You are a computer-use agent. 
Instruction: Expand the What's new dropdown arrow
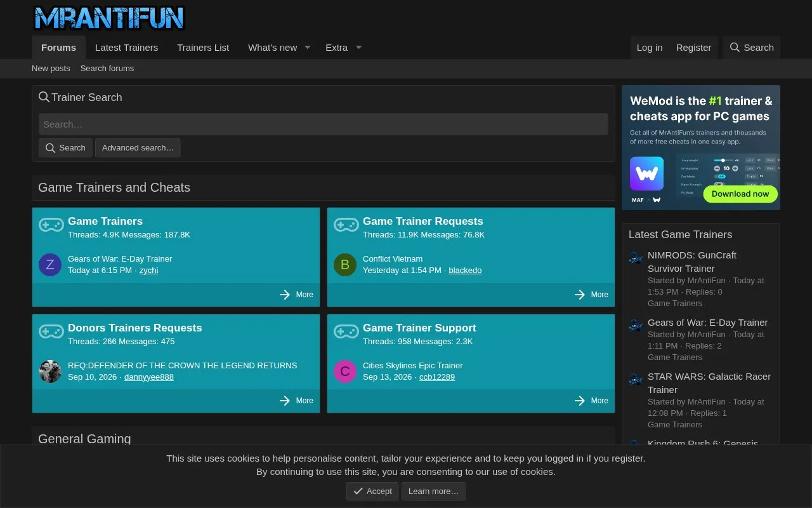[x=307, y=48]
